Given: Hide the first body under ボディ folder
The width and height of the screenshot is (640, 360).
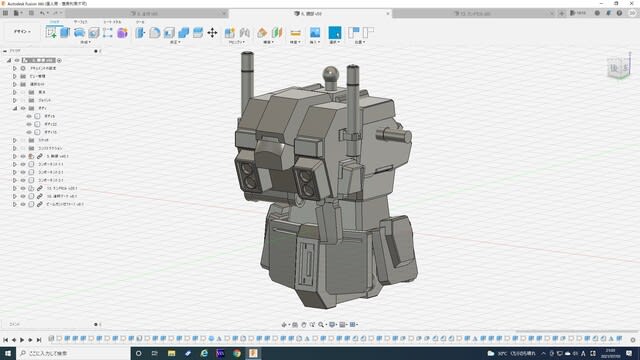Looking at the screenshot, I should click(29, 116).
